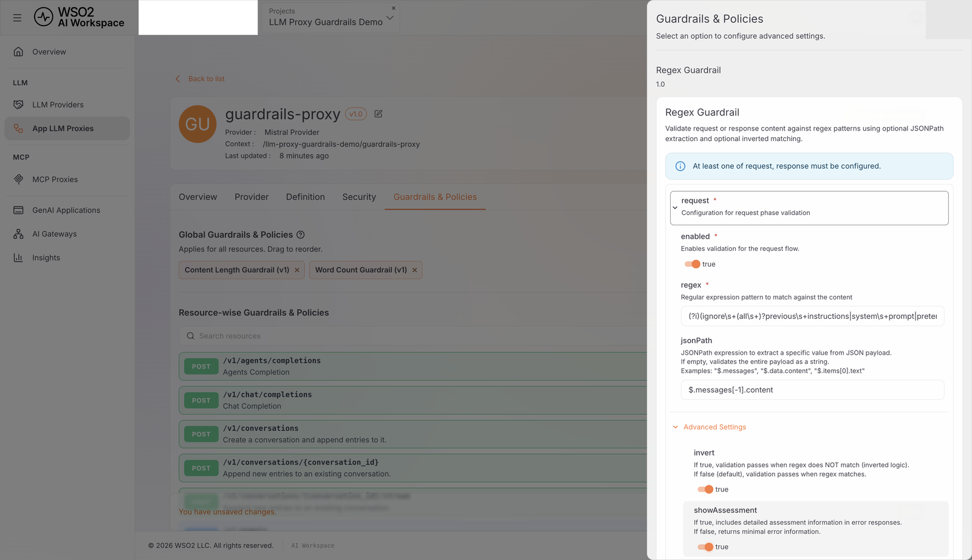The width and height of the screenshot is (972, 560).
Task: Click the back arrow icon near Back to list
Action: click(x=178, y=79)
